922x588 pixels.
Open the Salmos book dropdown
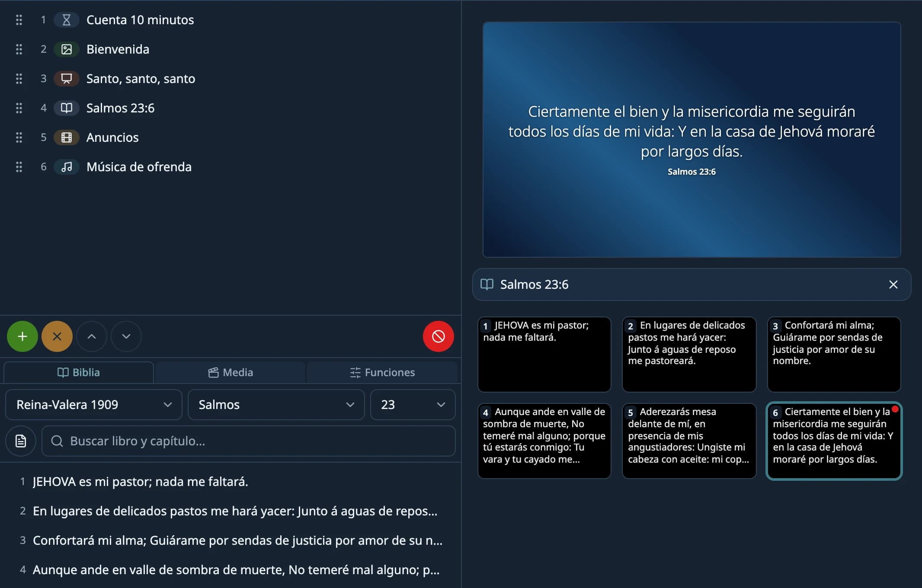(276, 405)
